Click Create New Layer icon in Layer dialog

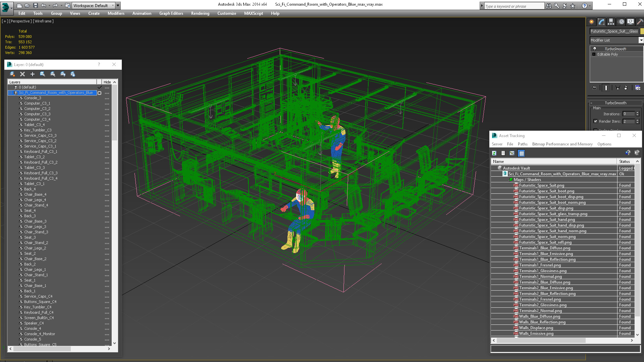pyautogui.click(x=12, y=74)
